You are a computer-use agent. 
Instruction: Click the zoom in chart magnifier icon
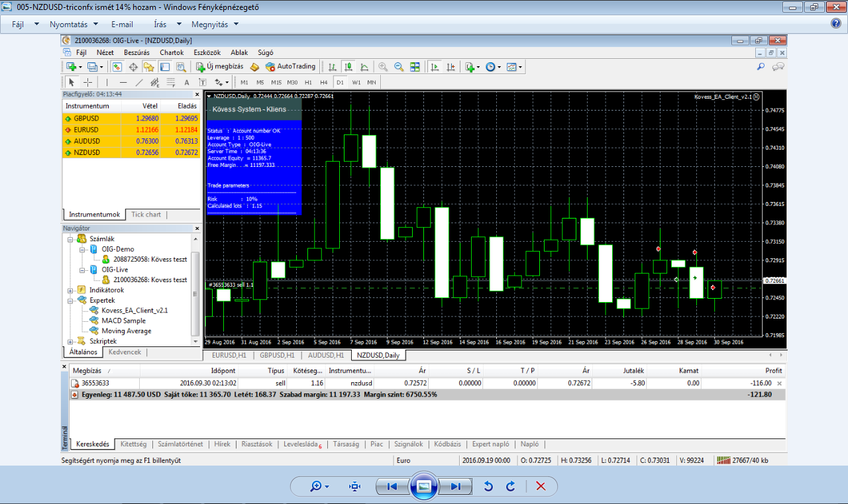383,66
